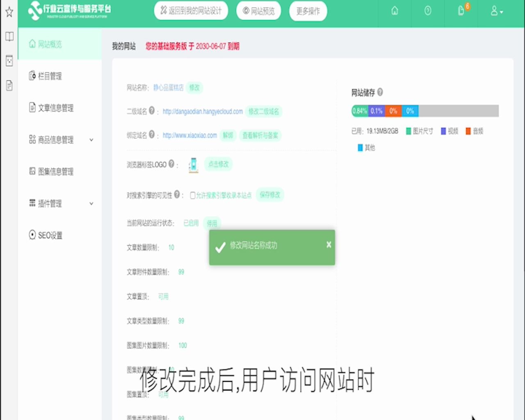Close the 修改网站名称成功 notification

point(329,244)
